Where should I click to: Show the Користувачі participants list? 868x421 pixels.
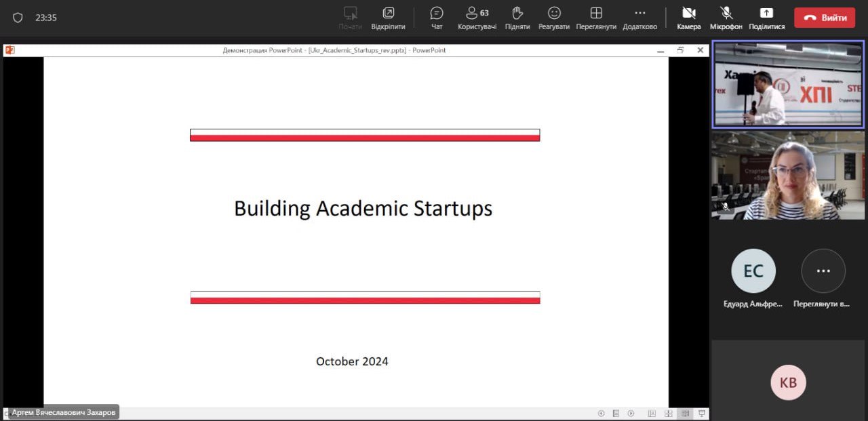[477, 18]
